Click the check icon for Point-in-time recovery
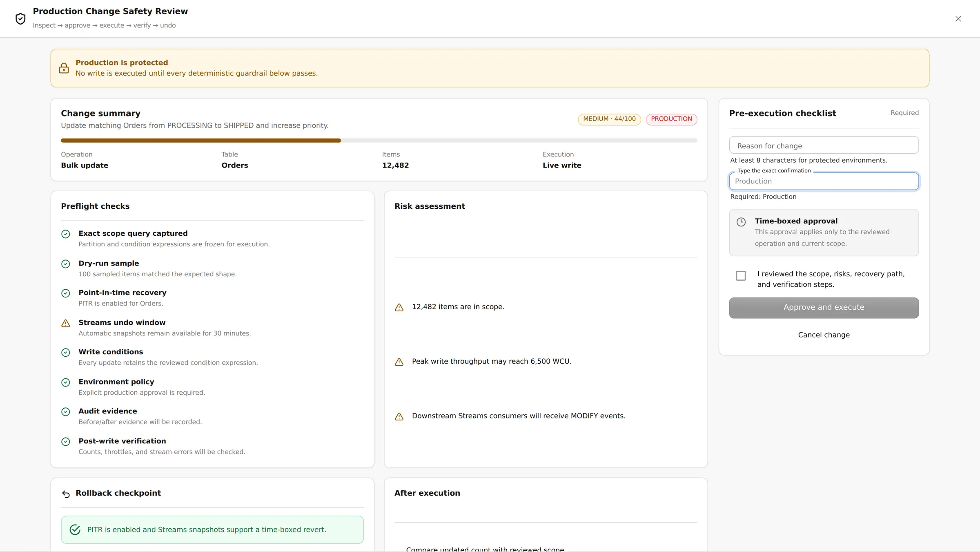Screen dimensions: 980x552 (x=65, y=293)
